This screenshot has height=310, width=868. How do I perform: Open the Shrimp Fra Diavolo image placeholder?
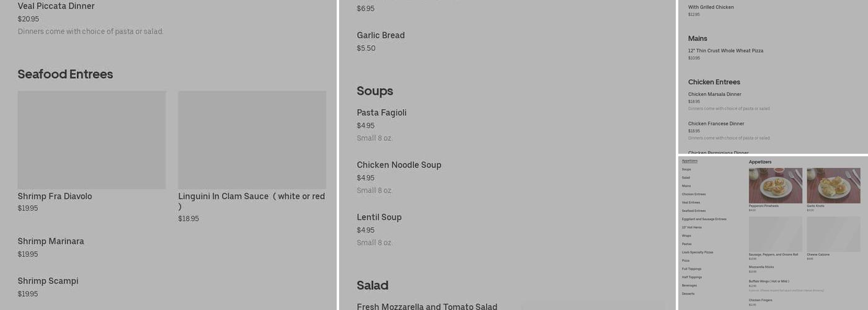pyautogui.click(x=92, y=139)
